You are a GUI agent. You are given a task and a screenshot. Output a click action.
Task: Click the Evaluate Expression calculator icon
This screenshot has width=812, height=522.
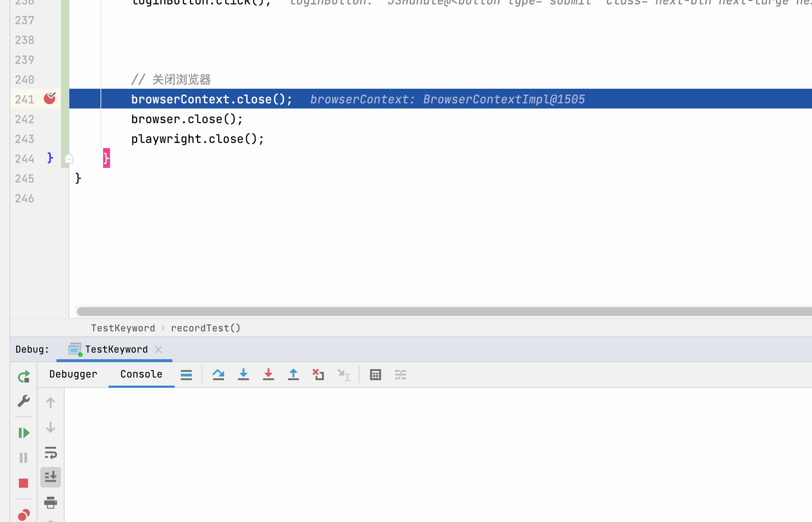click(375, 374)
